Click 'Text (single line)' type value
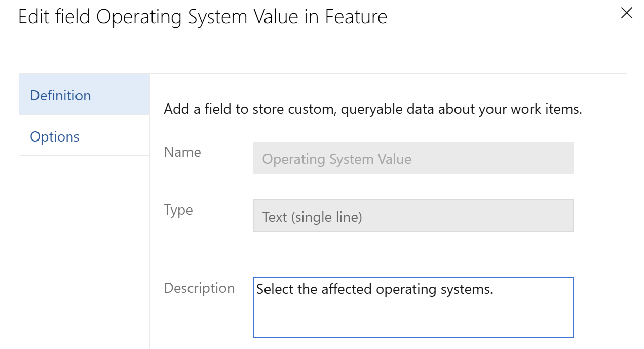Image resolution: width=644 pixels, height=349 pixels. coord(312,217)
